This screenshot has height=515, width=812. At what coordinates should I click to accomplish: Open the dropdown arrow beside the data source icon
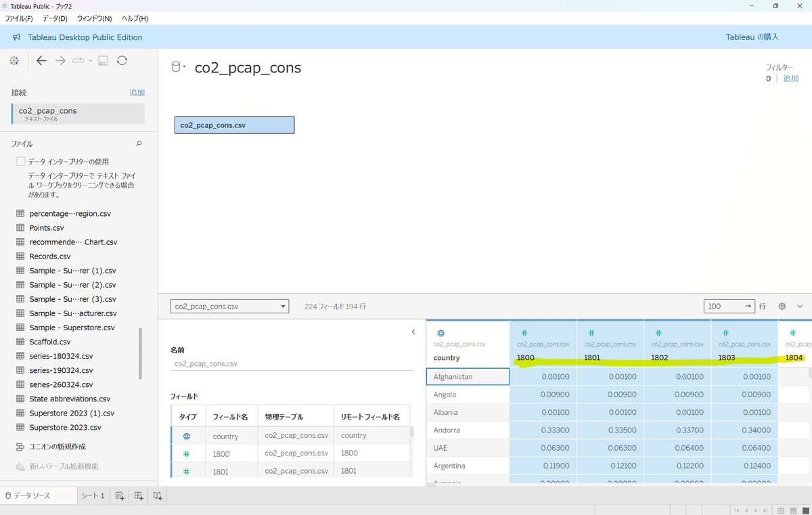[x=184, y=67]
